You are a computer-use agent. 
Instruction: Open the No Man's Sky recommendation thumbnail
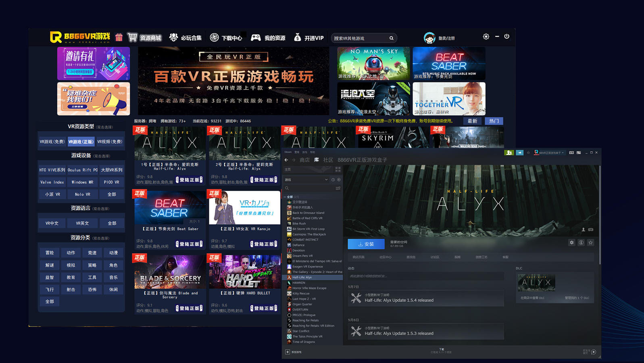373,63
